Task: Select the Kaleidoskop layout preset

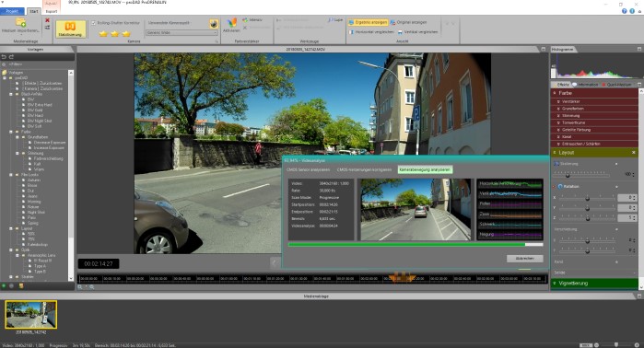Action: 38,244
